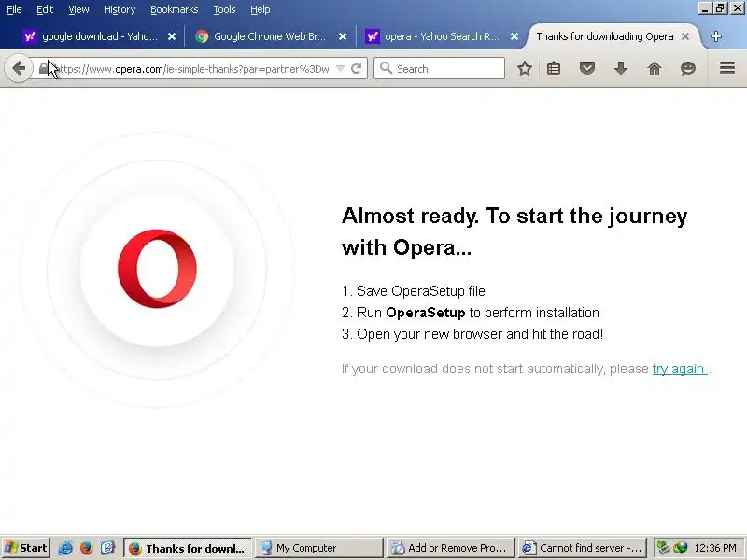Image resolution: width=747 pixels, height=560 pixels.
Task: Bookmark this page with the star icon
Action: pos(525,68)
